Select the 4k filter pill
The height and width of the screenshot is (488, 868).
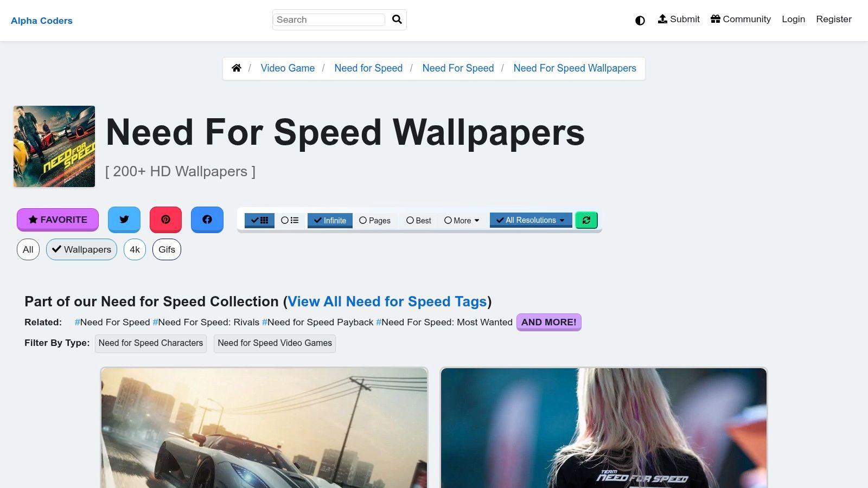click(x=135, y=249)
